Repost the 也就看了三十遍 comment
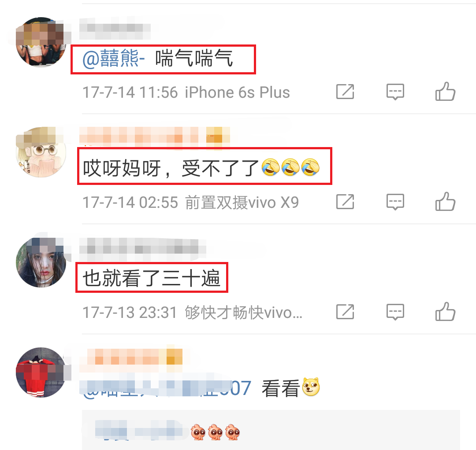 coord(345,312)
